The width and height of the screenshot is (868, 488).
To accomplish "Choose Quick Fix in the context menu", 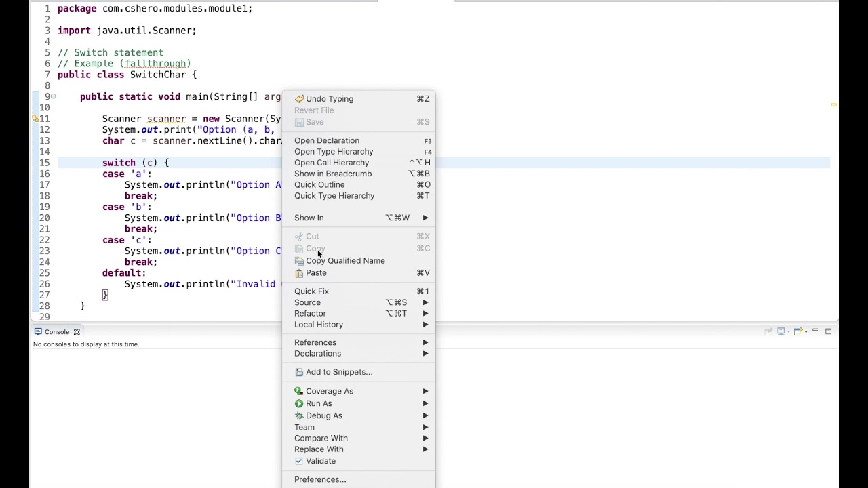I will 311,291.
